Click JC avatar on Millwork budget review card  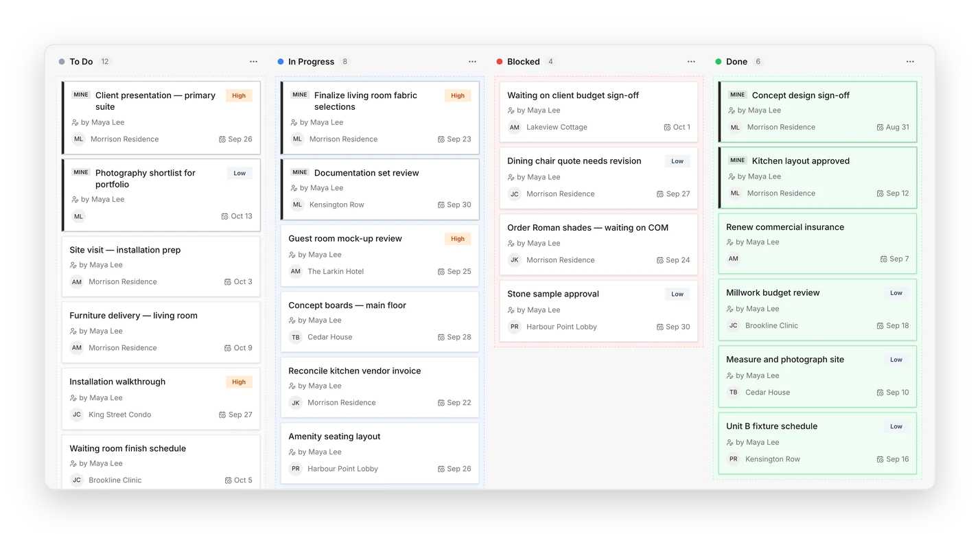(733, 325)
